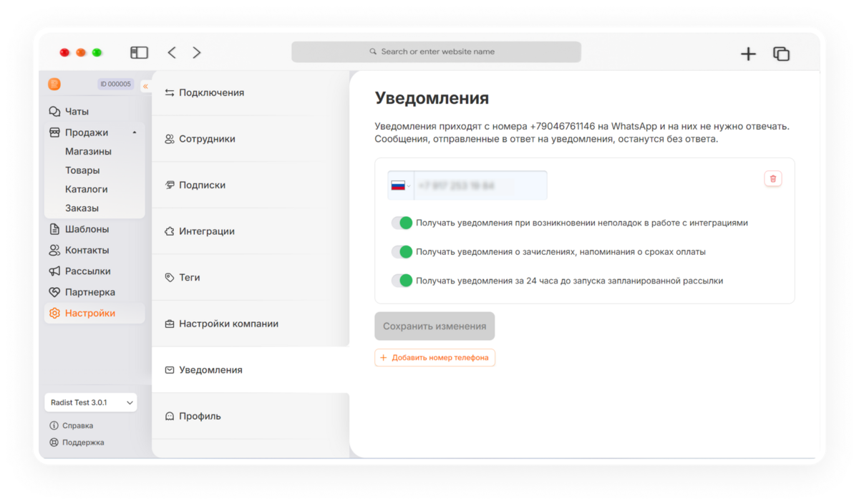Toggle the browser sidebar icon

pos(139,52)
